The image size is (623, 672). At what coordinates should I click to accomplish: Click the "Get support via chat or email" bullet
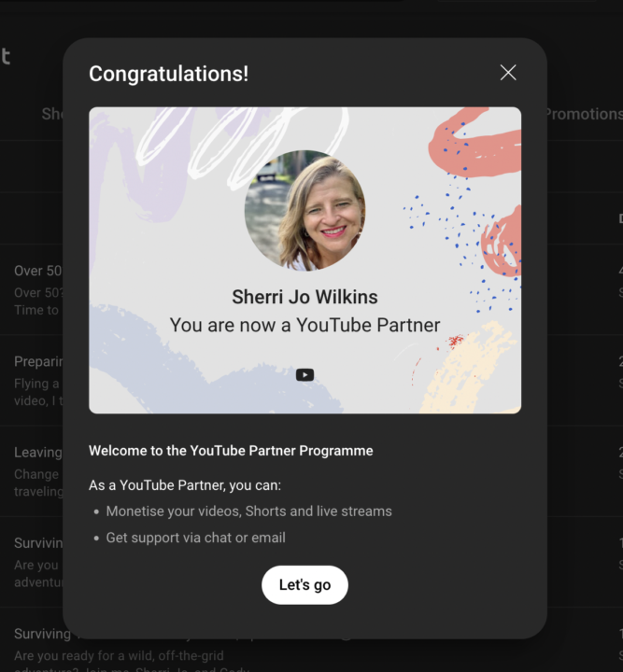point(195,538)
